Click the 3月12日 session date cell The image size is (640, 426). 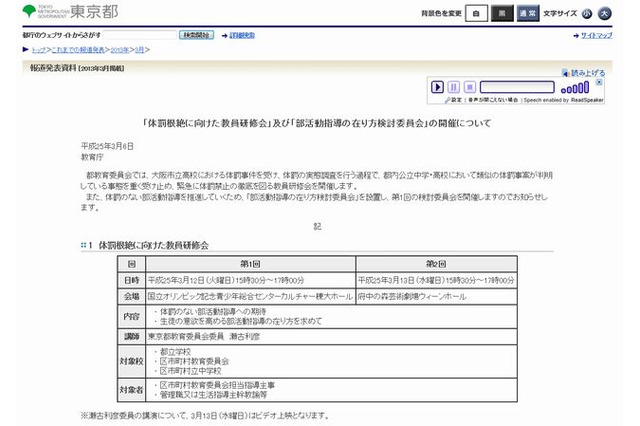250,280
